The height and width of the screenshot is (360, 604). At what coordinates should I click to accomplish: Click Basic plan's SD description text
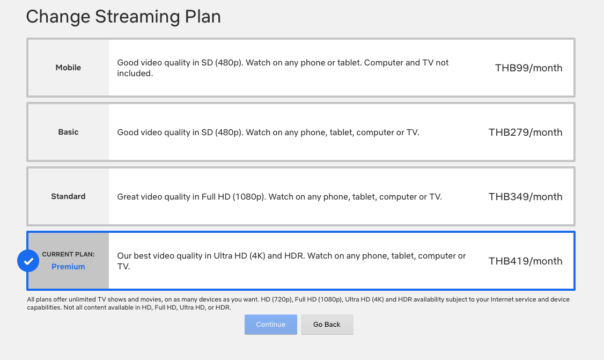point(268,132)
